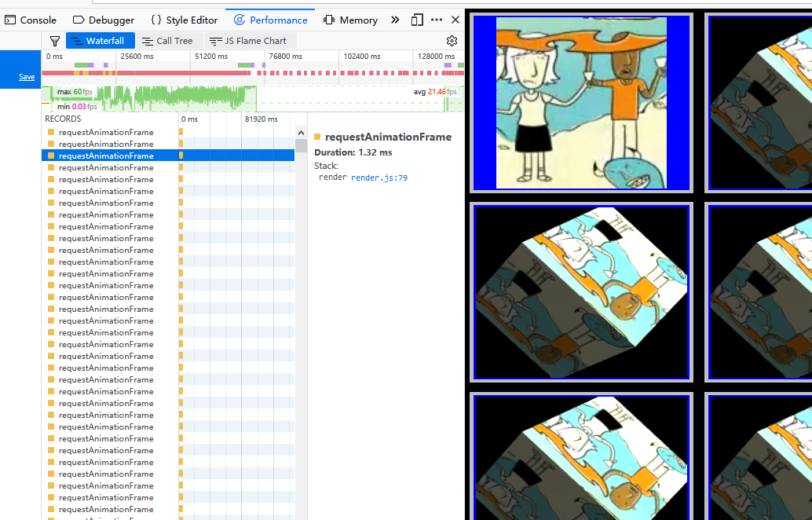Open the marker filter funnel

click(55, 41)
